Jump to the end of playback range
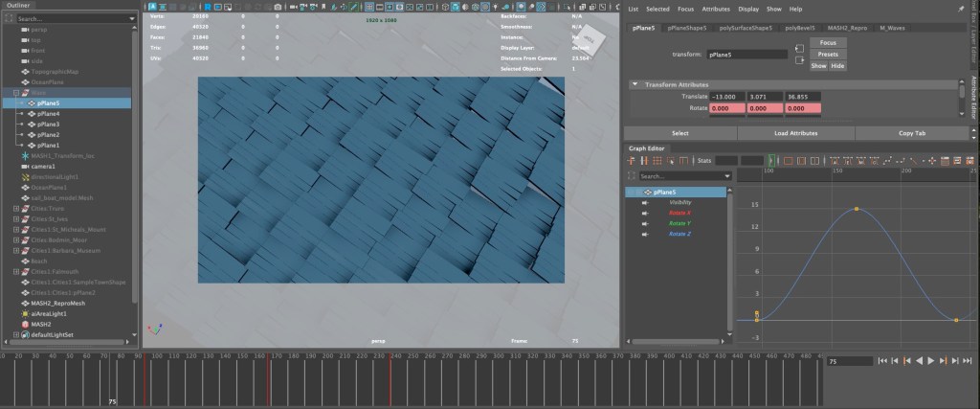The height and width of the screenshot is (409, 980). pyautogui.click(x=966, y=361)
